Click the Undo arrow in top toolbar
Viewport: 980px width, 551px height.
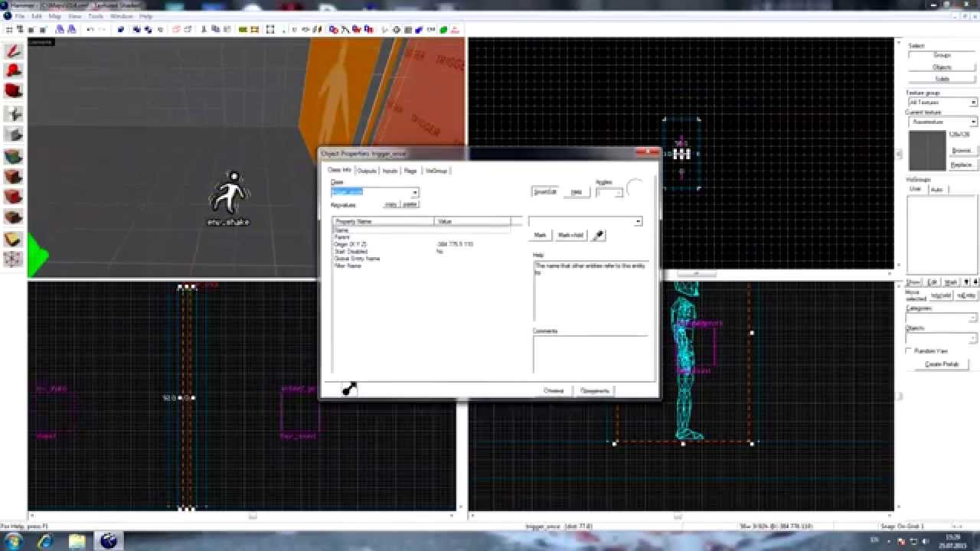(x=90, y=30)
